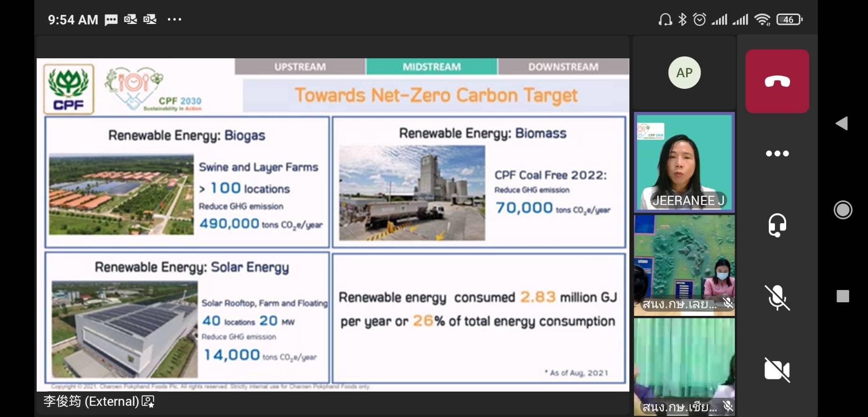Viewport: 868px width, 417px height.
Task: Open the bottom green curtain participant tile
Action: pyautogui.click(x=684, y=367)
